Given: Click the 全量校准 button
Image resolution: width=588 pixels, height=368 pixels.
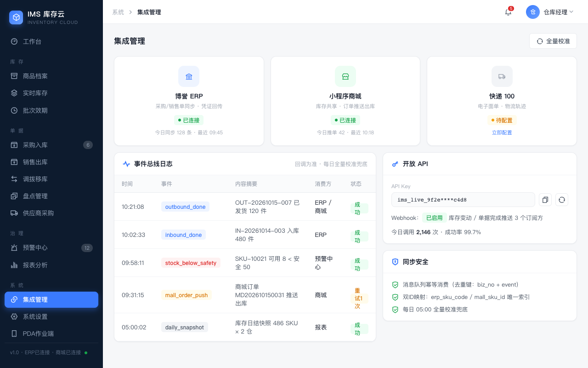Looking at the screenshot, I should pyautogui.click(x=553, y=41).
